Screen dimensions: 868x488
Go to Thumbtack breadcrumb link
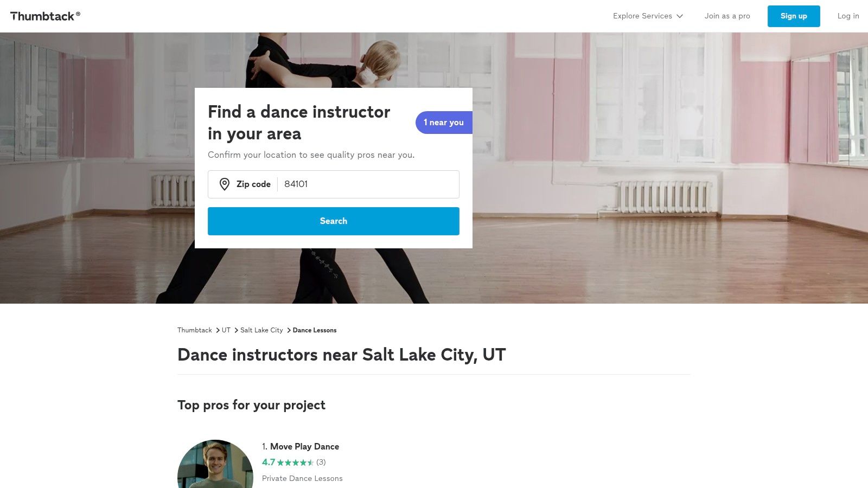click(194, 330)
